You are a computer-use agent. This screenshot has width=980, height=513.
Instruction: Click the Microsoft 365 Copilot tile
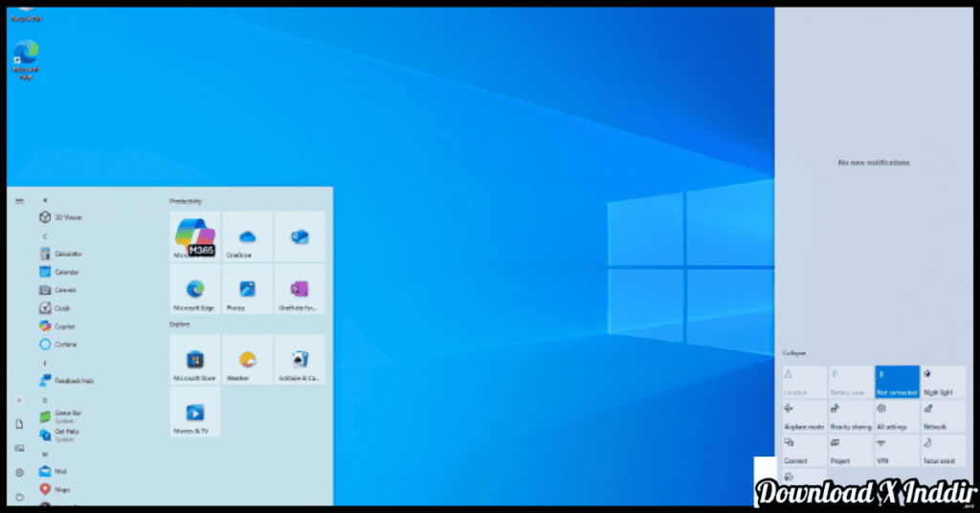[x=195, y=236]
